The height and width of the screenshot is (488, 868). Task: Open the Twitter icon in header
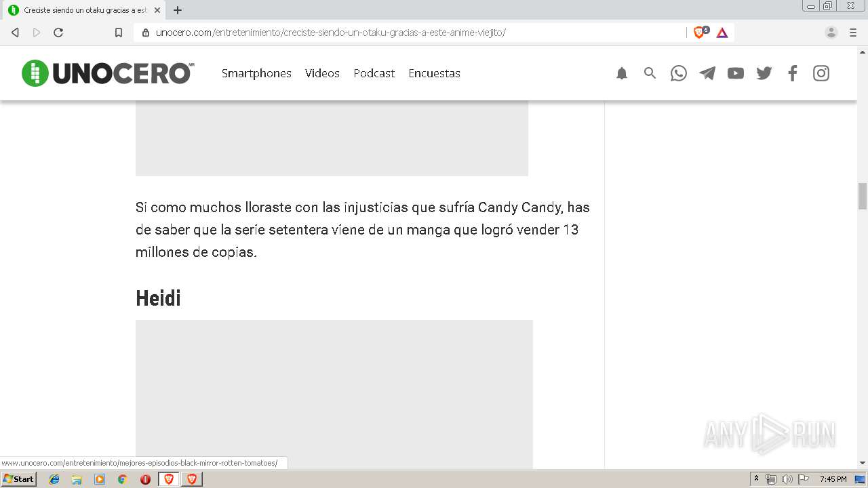tap(764, 73)
